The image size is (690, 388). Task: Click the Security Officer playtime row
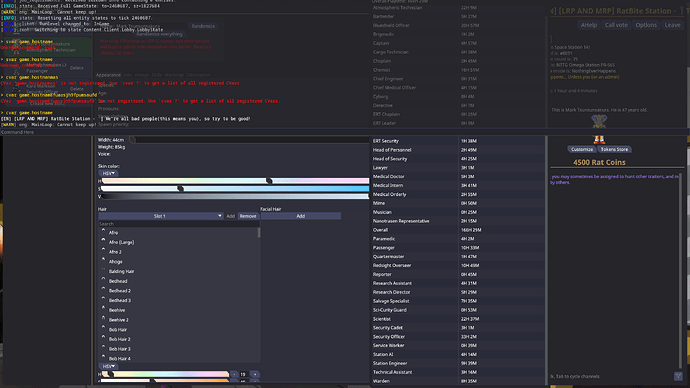[x=458, y=337]
